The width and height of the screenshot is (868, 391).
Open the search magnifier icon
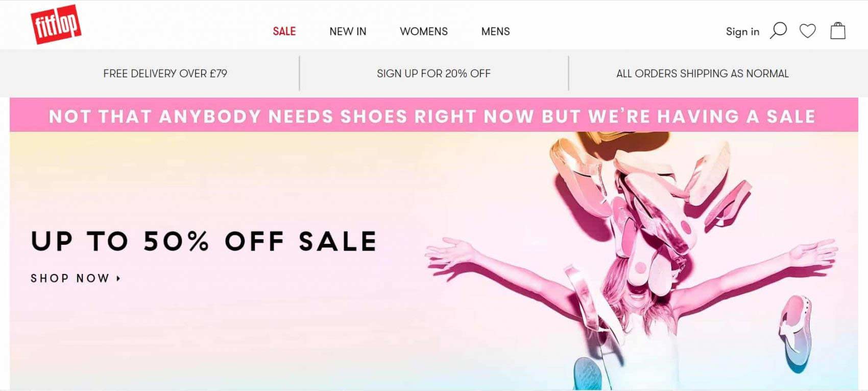[x=778, y=31]
